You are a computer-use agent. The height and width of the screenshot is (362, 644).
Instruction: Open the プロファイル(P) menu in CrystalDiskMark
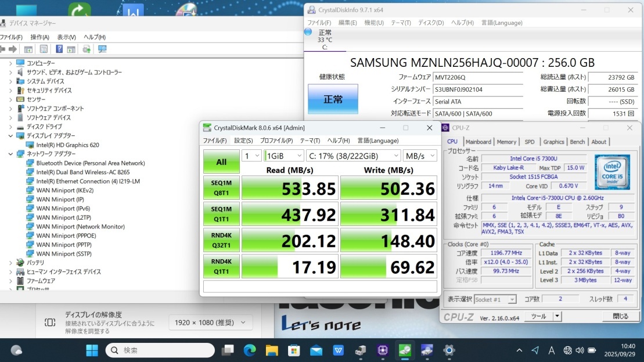tap(276, 141)
